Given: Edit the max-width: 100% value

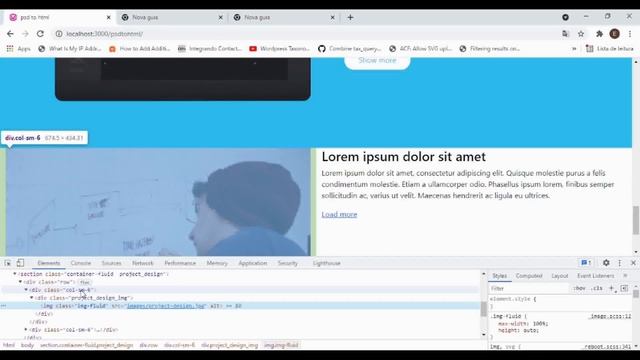Looking at the screenshot, I should [x=540, y=324].
